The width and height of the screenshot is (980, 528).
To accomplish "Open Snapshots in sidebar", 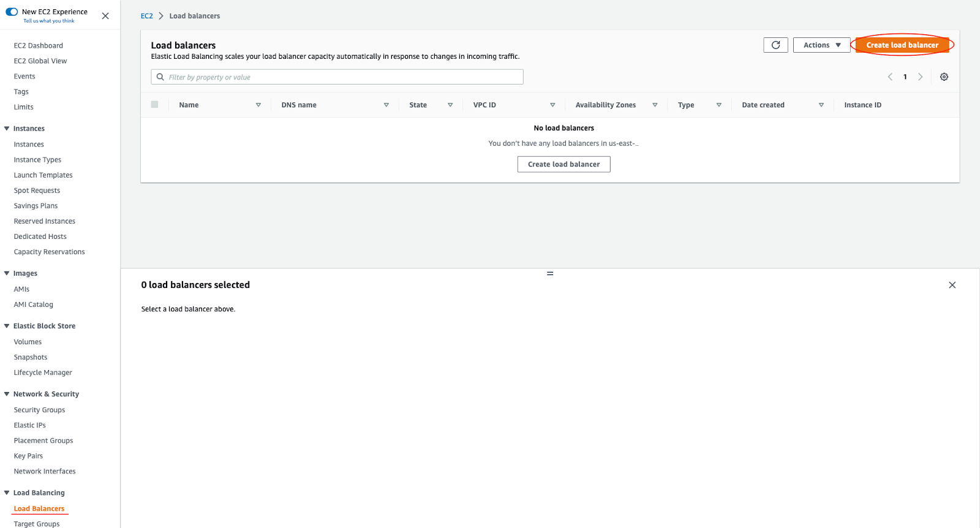I will coord(31,357).
